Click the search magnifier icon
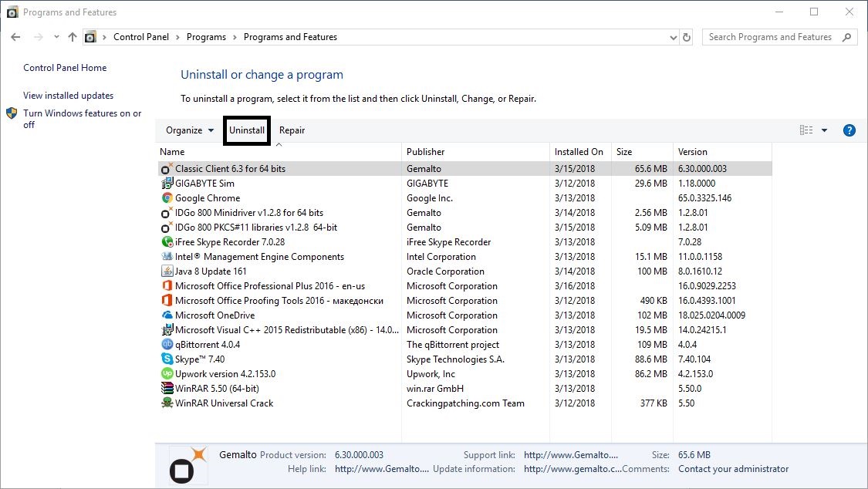868x489 pixels. coord(846,37)
